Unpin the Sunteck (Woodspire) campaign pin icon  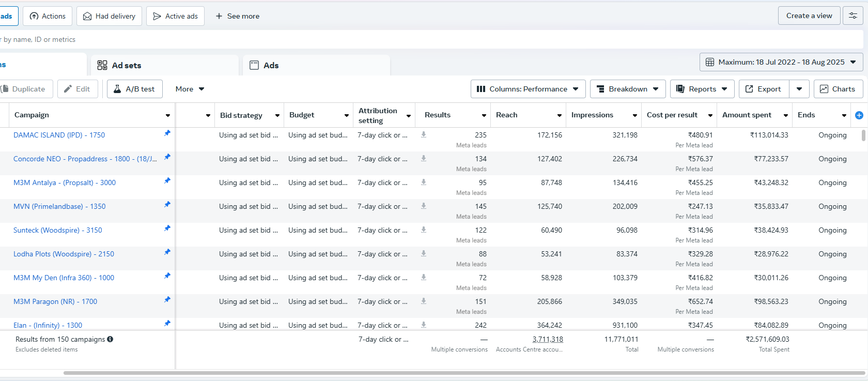point(167,228)
